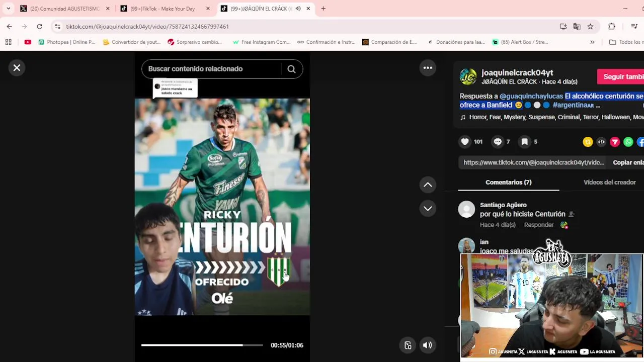Share the video on WhatsApp

tap(628, 142)
